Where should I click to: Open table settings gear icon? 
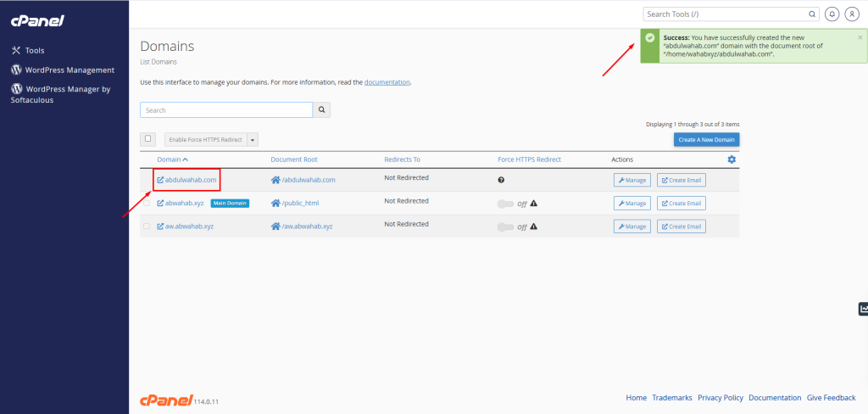(732, 159)
